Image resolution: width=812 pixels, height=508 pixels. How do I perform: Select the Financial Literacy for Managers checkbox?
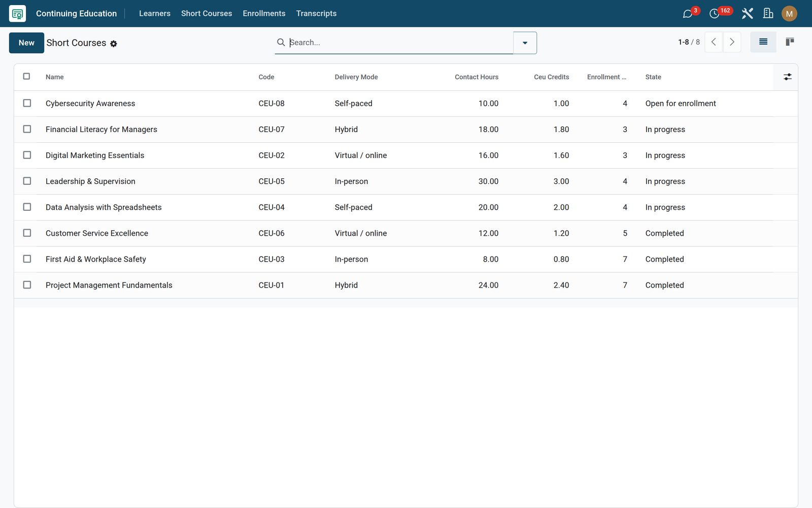tap(27, 129)
